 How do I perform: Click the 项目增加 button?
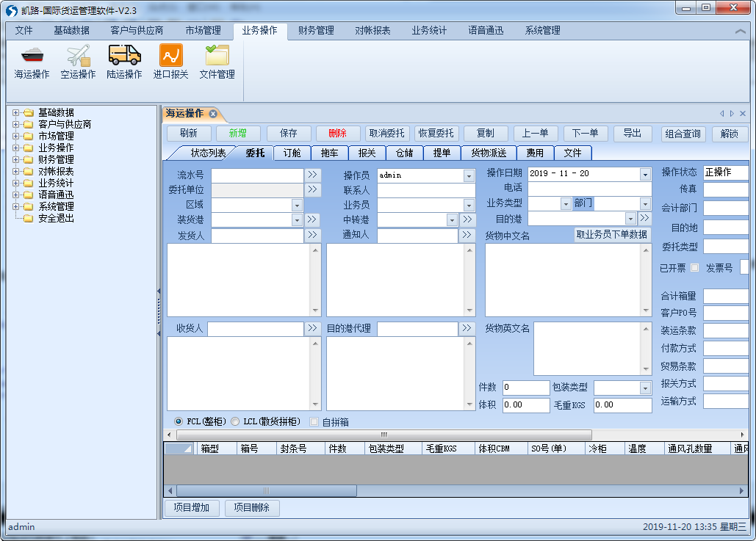click(191, 508)
